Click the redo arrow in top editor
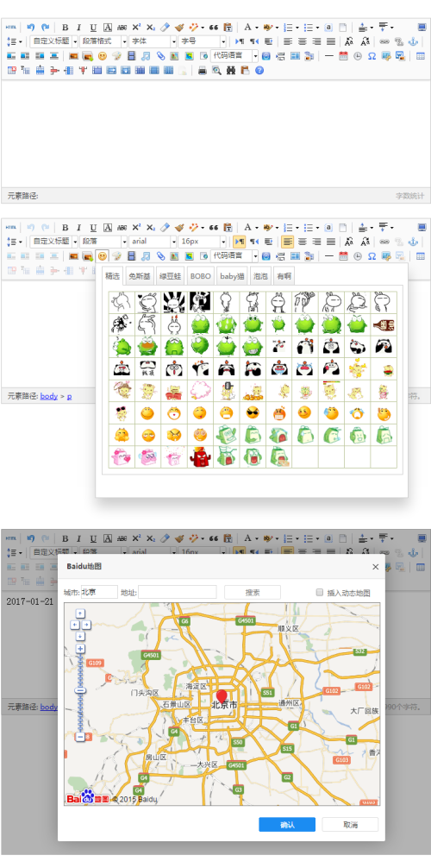Image resolution: width=431 pixels, height=868 pixels. (x=46, y=27)
